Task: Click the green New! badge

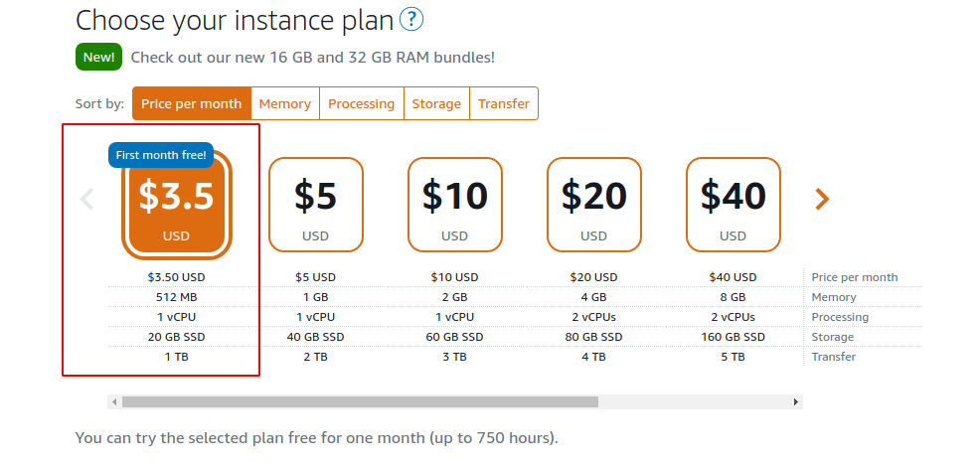Action: (x=98, y=57)
